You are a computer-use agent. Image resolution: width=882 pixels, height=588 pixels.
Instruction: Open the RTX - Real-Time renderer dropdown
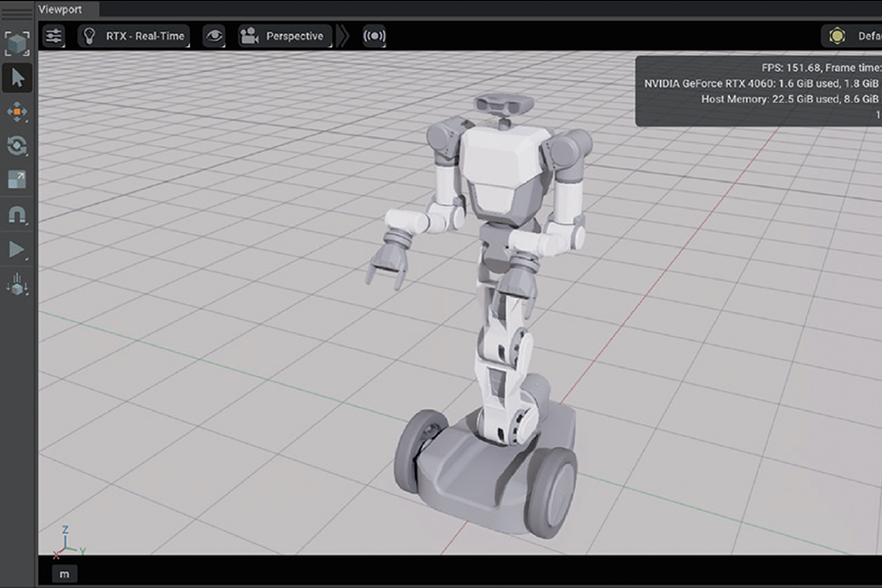pyautogui.click(x=134, y=36)
